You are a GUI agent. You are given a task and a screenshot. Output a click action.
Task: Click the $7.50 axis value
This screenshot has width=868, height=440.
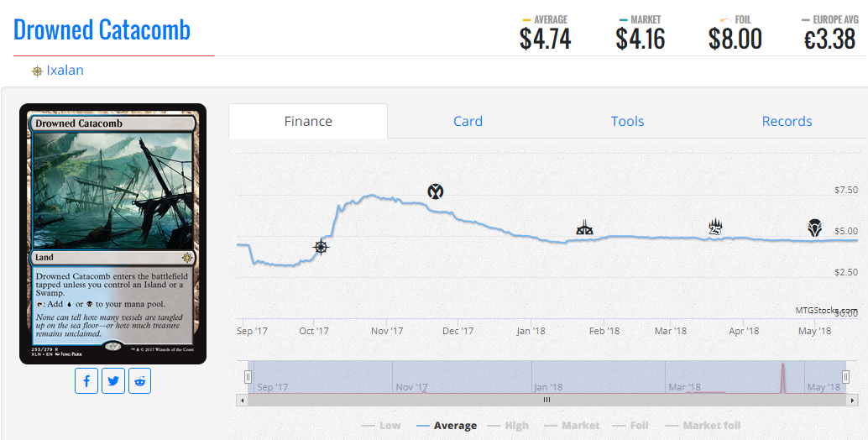coord(846,190)
